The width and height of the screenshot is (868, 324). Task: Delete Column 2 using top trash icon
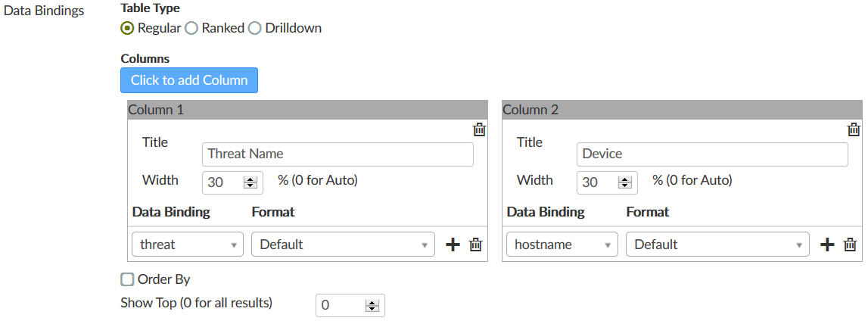tap(854, 129)
